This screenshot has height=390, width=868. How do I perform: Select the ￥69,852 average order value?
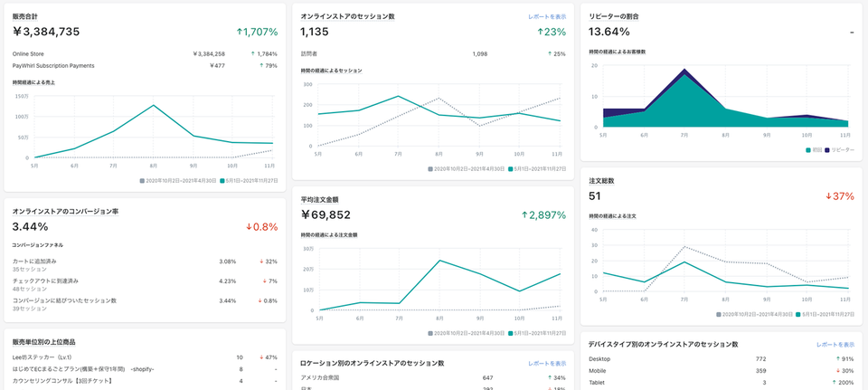[325, 215]
